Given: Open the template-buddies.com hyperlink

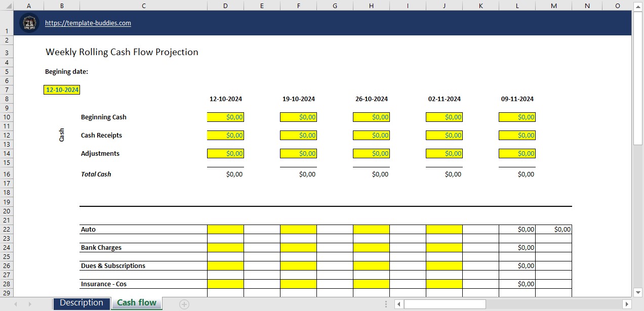Looking at the screenshot, I should (88, 23).
